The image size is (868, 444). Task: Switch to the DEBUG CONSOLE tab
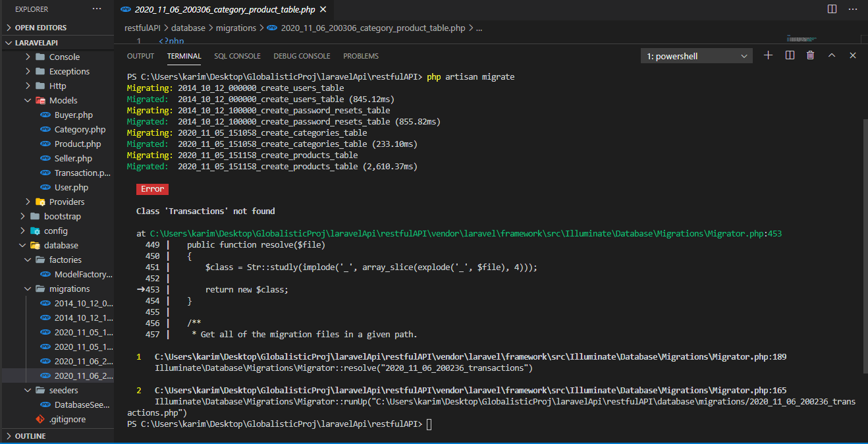pyautogui.click(x=302, y=56)
